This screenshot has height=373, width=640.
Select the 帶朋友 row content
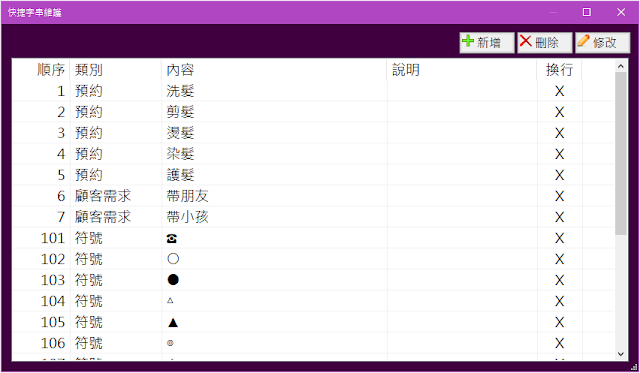click(187, 196)
